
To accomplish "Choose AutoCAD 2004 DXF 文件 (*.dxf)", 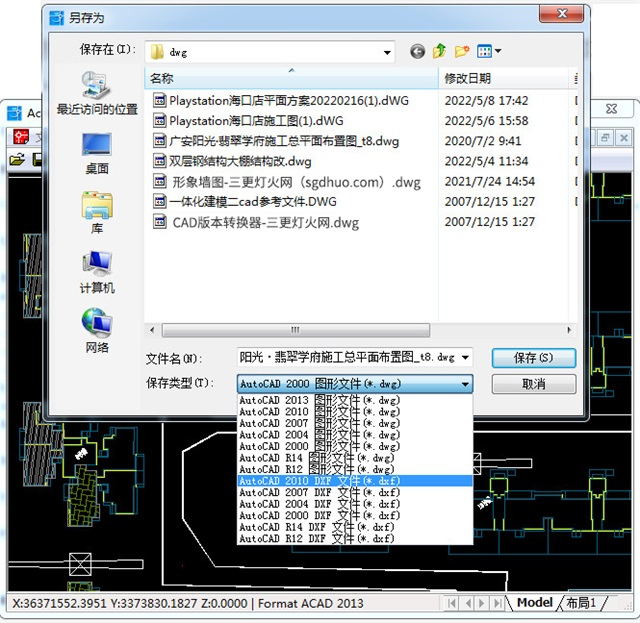I will pos(355,504).
